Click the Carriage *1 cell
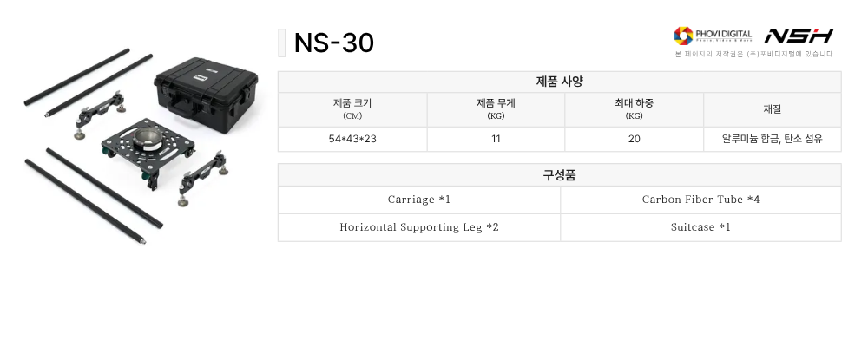This screenshot has height=347, width=868. [x=419, y=200]
